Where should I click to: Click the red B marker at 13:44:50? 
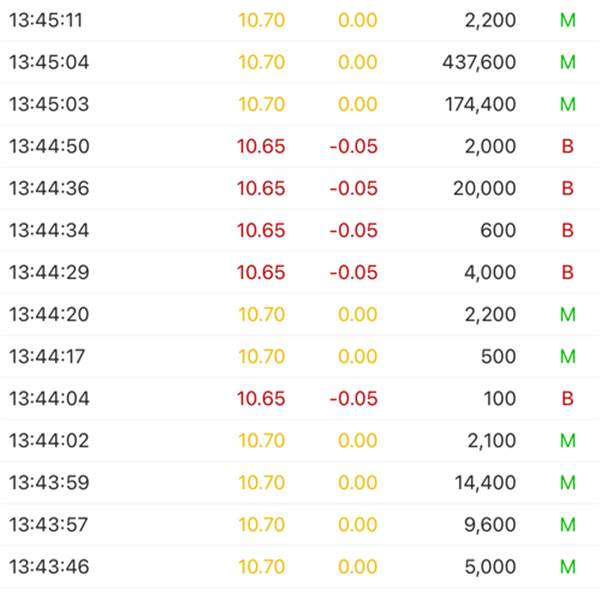pos(567,146)
